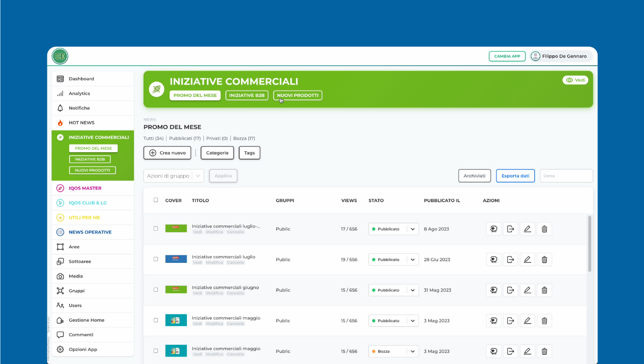Click the Categorie button
This screenshot has height=364, width=644.
(217, 153)
